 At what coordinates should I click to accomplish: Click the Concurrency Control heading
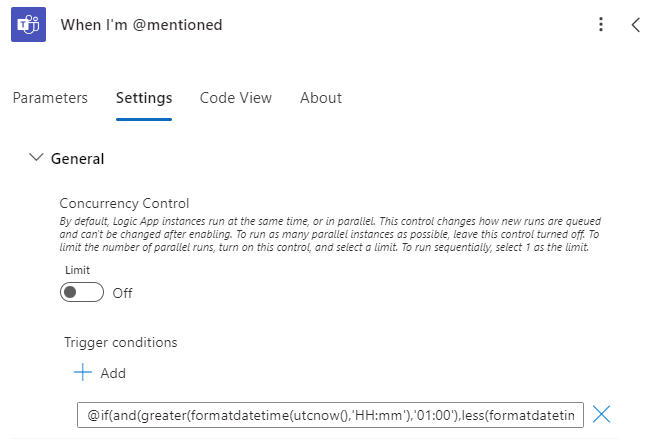124,203
